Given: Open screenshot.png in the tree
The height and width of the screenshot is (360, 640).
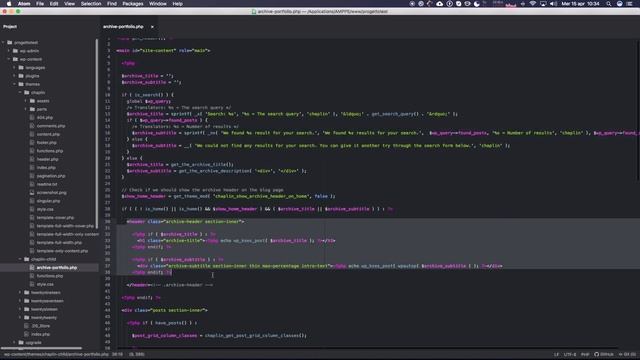Looking at the screenshot, I should tap(51, 193).
